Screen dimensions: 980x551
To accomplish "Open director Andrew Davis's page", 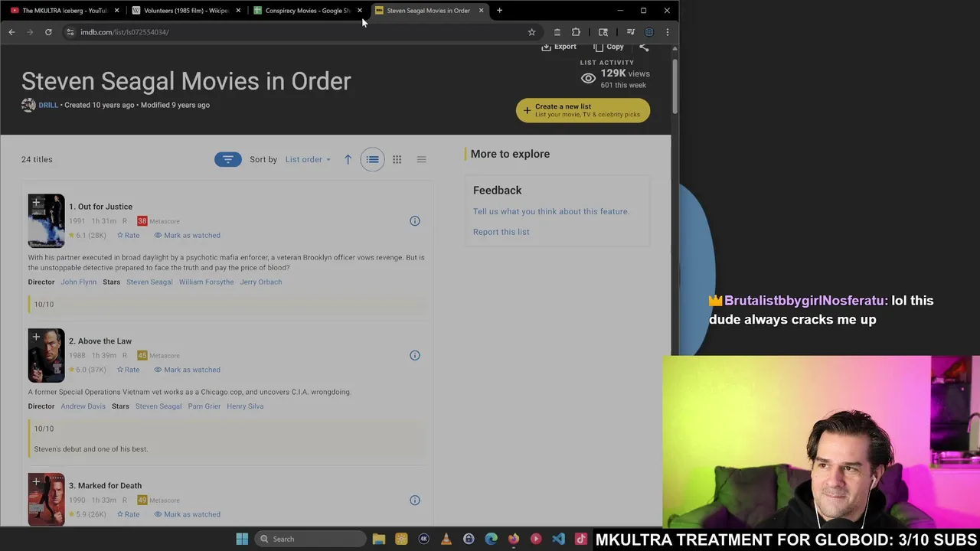I will [83, 406].
